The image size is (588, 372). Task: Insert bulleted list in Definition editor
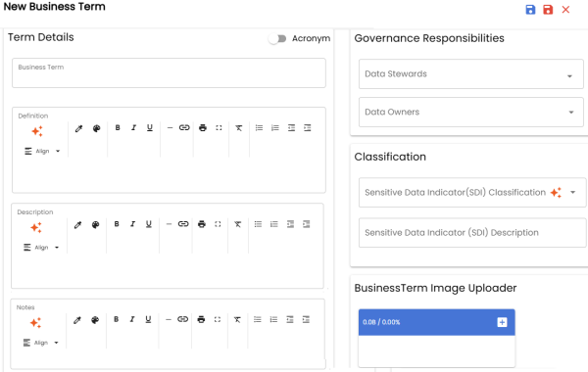click(x=259, y=127)
